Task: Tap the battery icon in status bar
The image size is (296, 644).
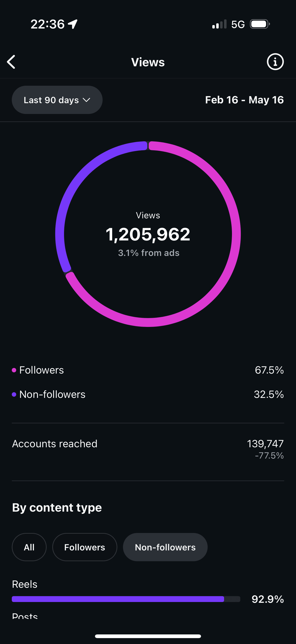Action: point(260,24)
